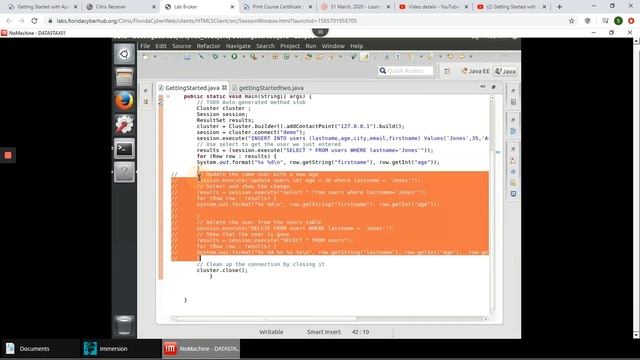640x360 pixels.
Task: Switch to gettingStartedtwo.java editor tab
Action: 268,88
